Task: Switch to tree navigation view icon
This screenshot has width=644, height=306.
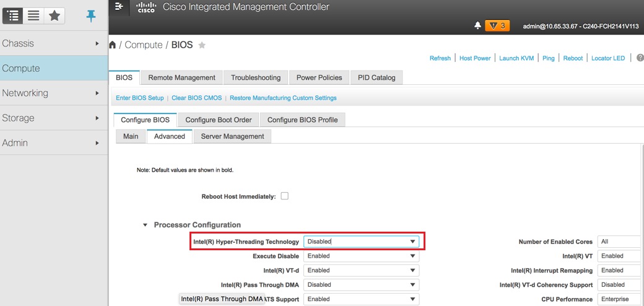Action: (13, 16)
